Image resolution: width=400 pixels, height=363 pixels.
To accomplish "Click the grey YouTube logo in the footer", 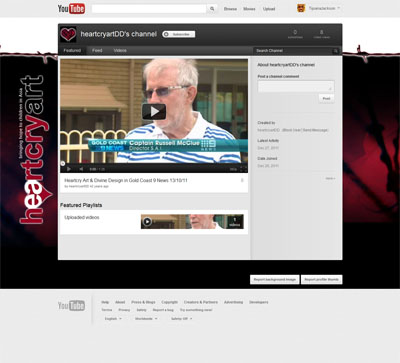I will (71, 305).
